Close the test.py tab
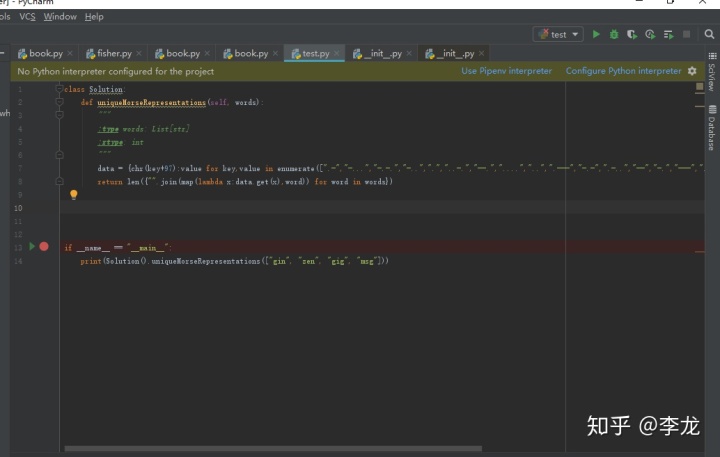720x457 pixels. pos(337,54)
